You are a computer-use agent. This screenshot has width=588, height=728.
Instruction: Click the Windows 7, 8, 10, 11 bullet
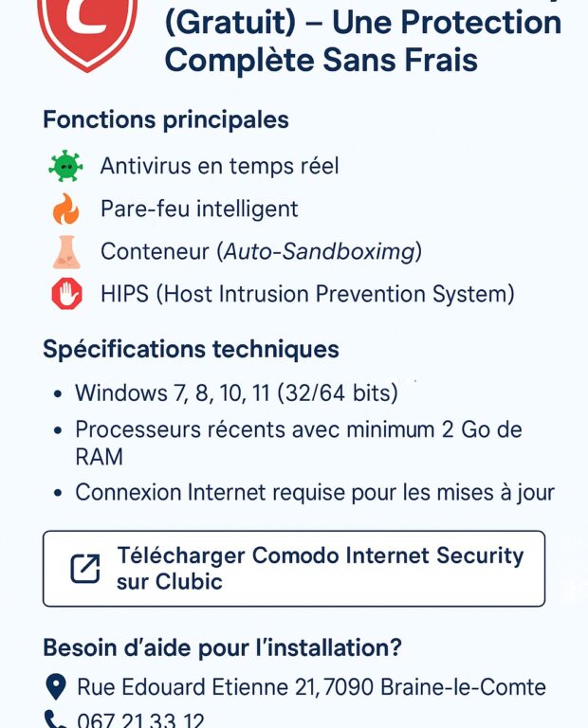[237, 392]
